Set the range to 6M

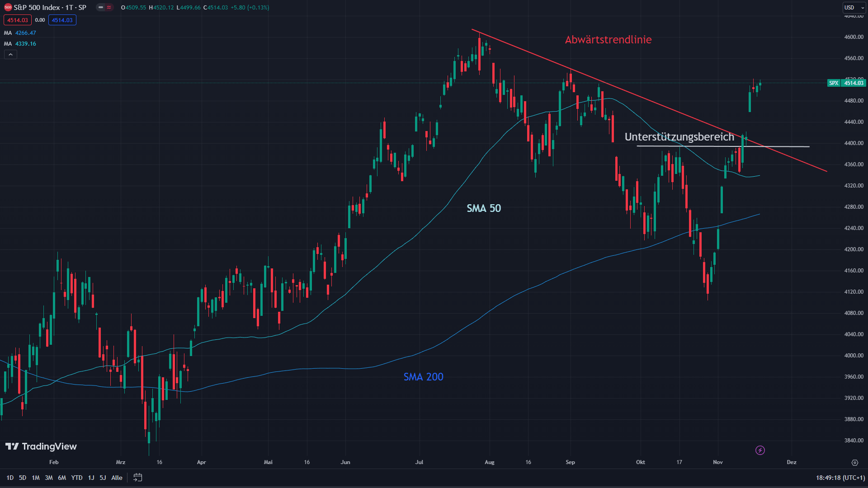(62, 478)
